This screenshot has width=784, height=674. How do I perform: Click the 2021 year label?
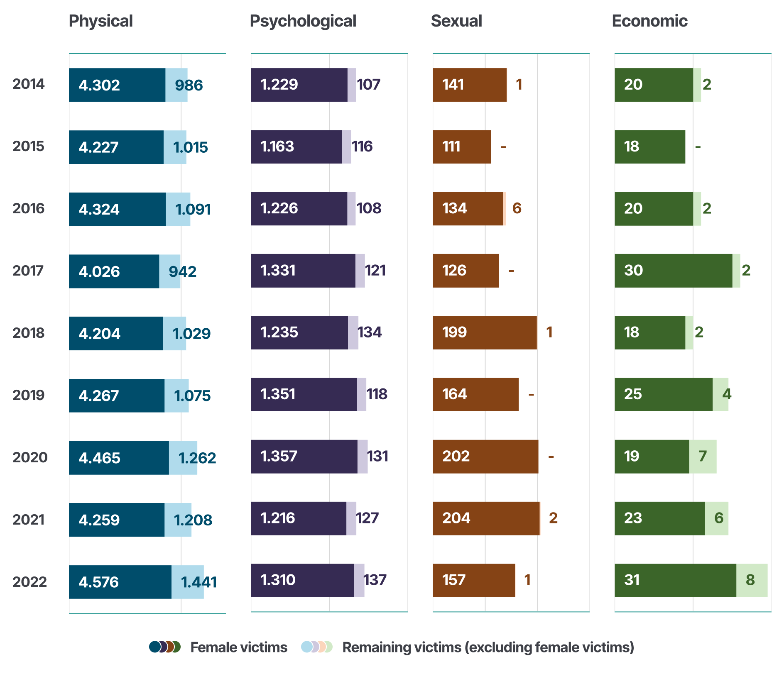[x=28, y=520]
